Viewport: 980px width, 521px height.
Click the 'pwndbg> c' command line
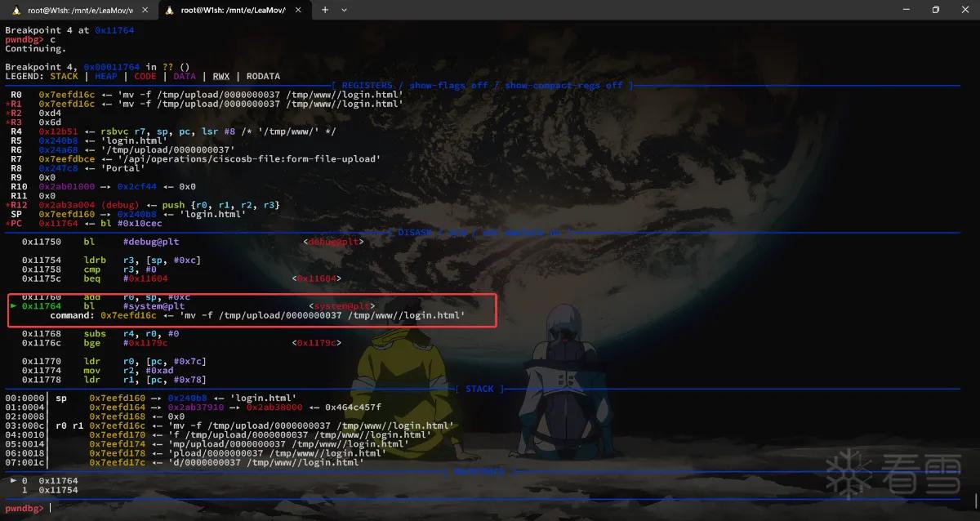tap(30, 39)
